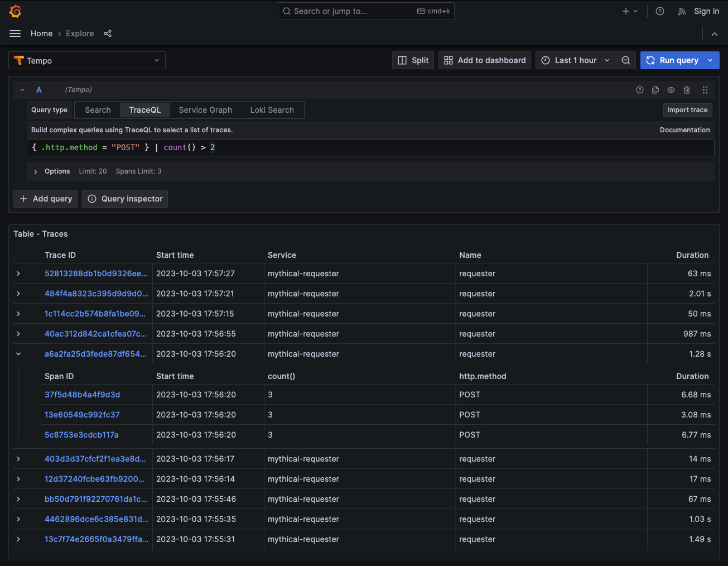The height and width of the screenshot is (566, 728).
Task: Click the Grafana logo
Action: pos(15,11)
